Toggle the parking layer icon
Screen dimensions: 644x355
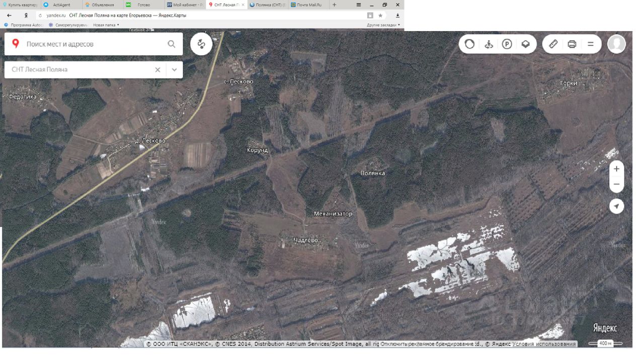507,44
